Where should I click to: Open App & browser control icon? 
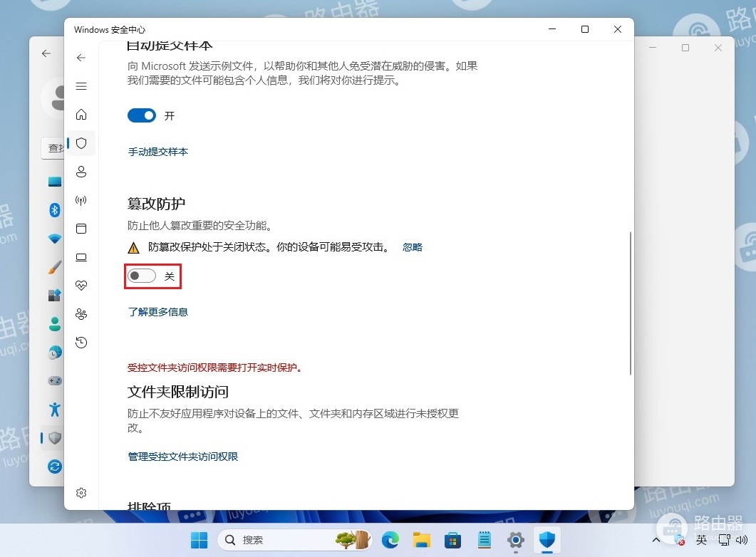[x=81, y=229]
